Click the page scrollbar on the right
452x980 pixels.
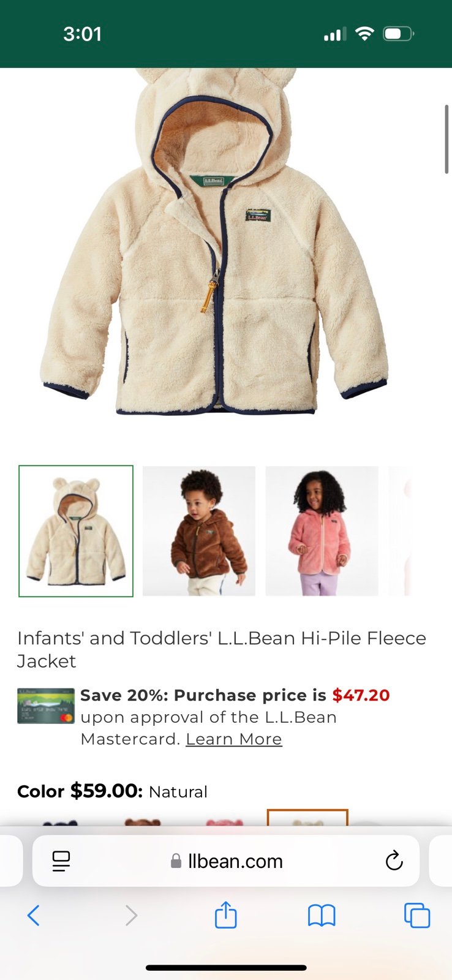pyautogui.click(x=447, y=140)
